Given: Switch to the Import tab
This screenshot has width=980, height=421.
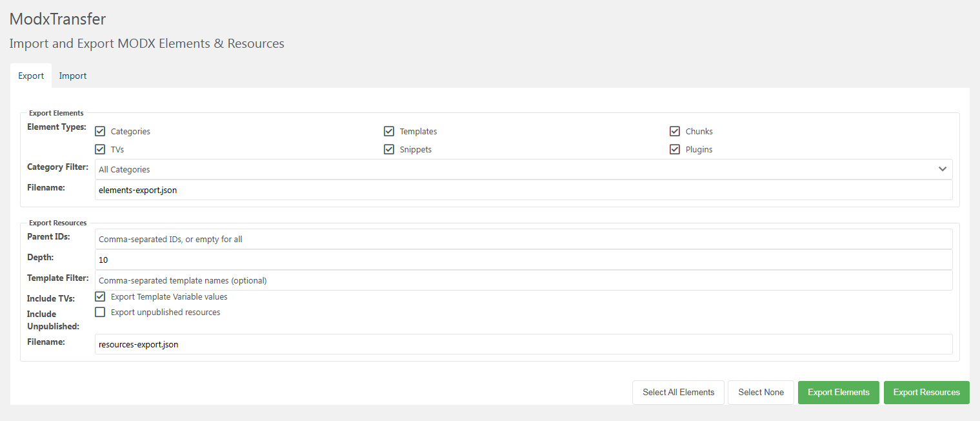Looking at the screenshot, I should (73, 76).
